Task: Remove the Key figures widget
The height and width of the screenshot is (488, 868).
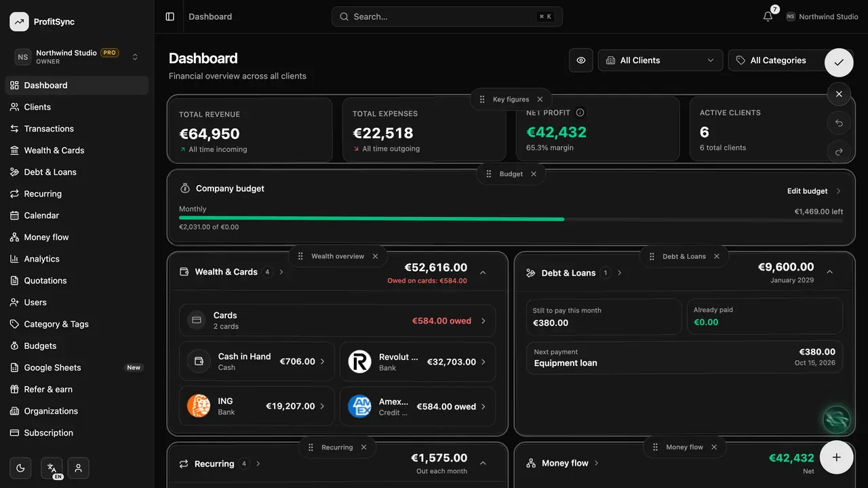Action: [x=540, y=99]
